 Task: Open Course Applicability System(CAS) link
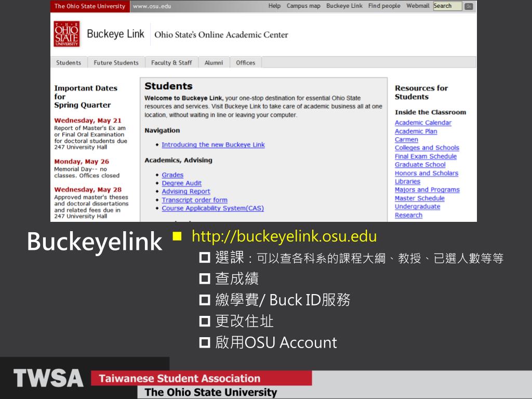tap(212, 208)
